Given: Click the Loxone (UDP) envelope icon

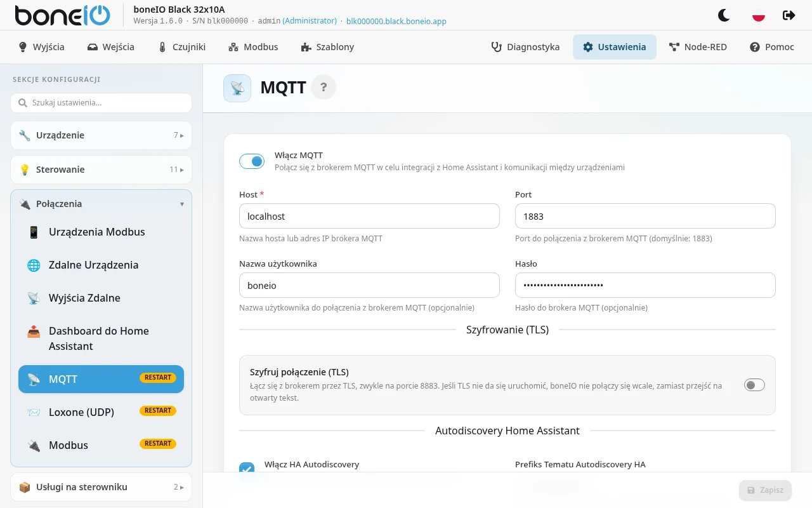Looking at the screenshot, I should coord(34,412).
